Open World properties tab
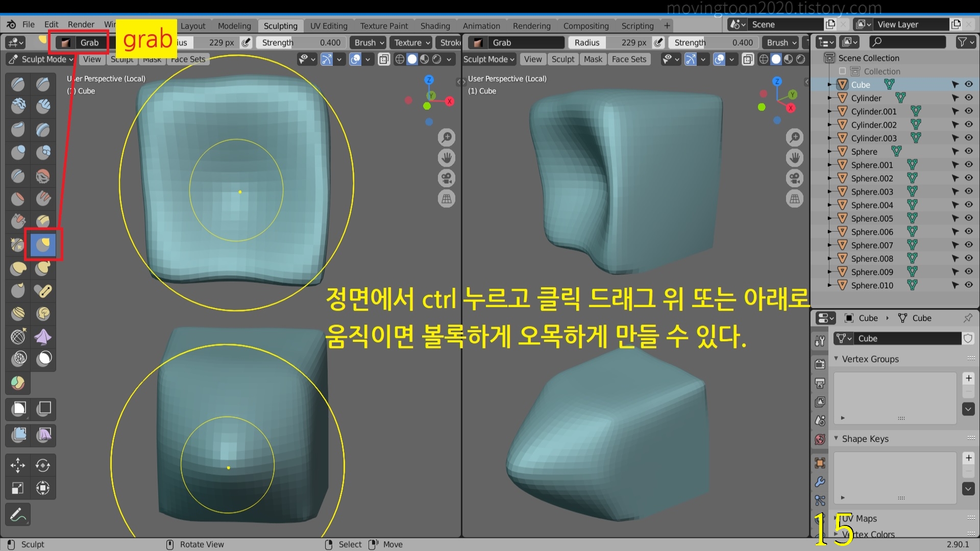 (820, 439)
